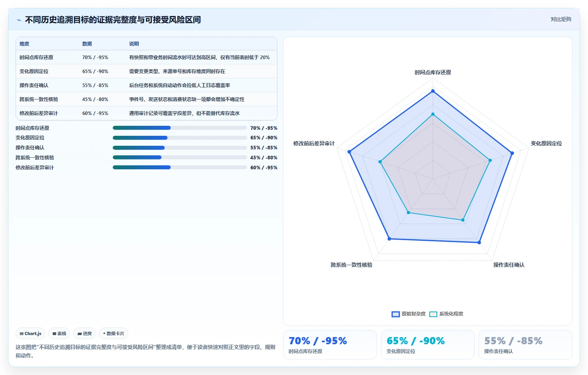
Task: Select the 进度 tag chip
Action: [x=84, y=333]
